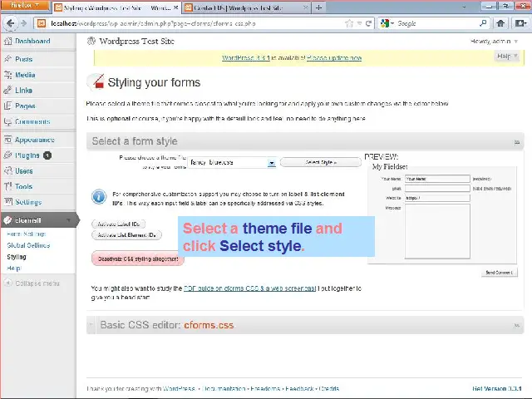Click the Plugins update count badge
Image resolution: width=532 pixels, height=399 pixels.
pos(47,155)
